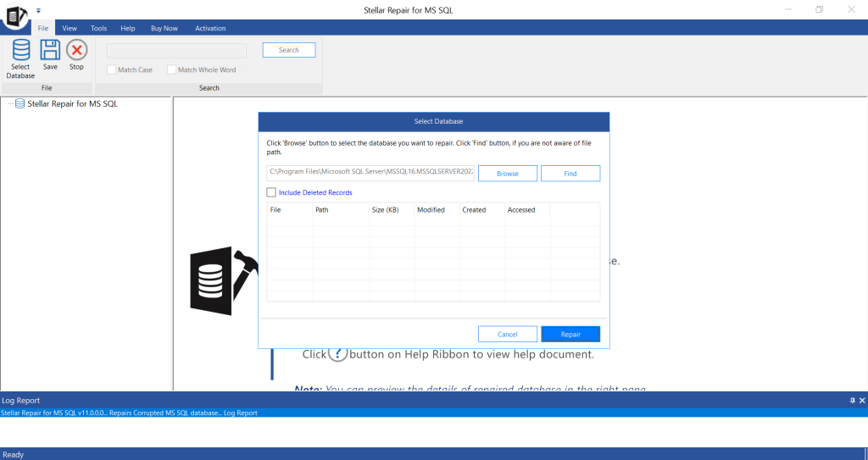Viewport: 868px width, 460px height.
Task: Close the Log Report panel
Action: [862, 400]
